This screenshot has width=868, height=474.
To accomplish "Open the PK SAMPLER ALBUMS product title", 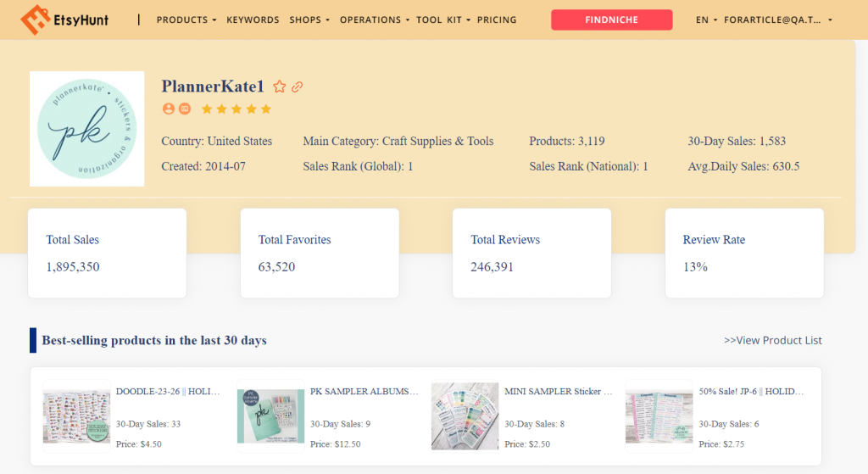I will [x=364, y=392].
